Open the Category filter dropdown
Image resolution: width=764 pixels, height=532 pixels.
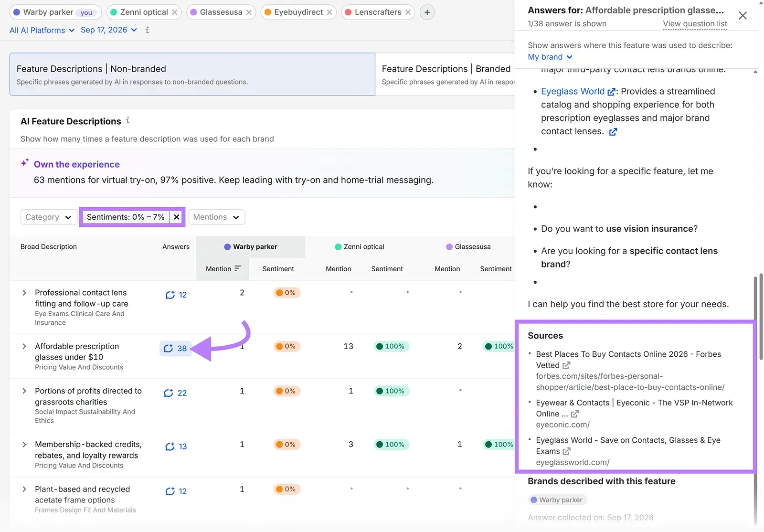pyautogui.click(x=49, y=217)
